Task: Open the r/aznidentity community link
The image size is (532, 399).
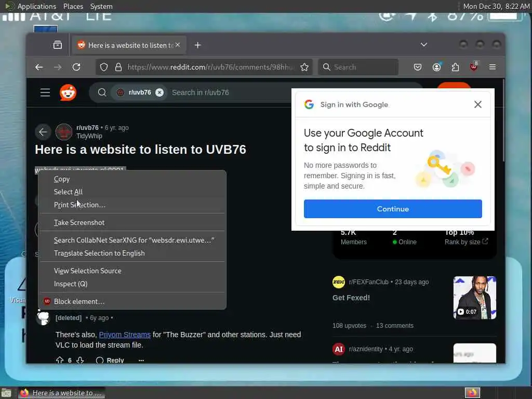Action: 366,349
